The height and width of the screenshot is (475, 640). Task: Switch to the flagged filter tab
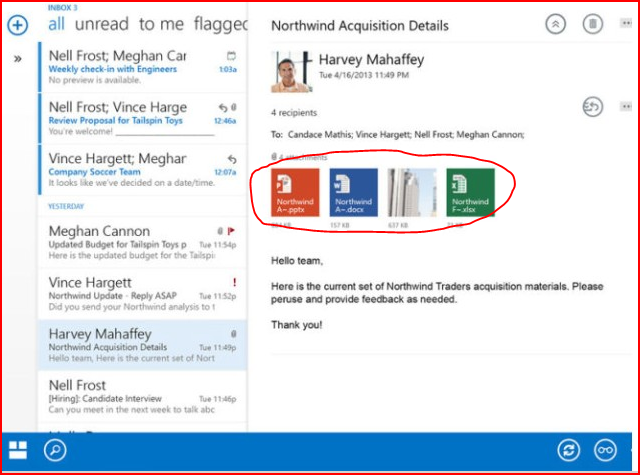pyautogui.click(x=220, y=24)
